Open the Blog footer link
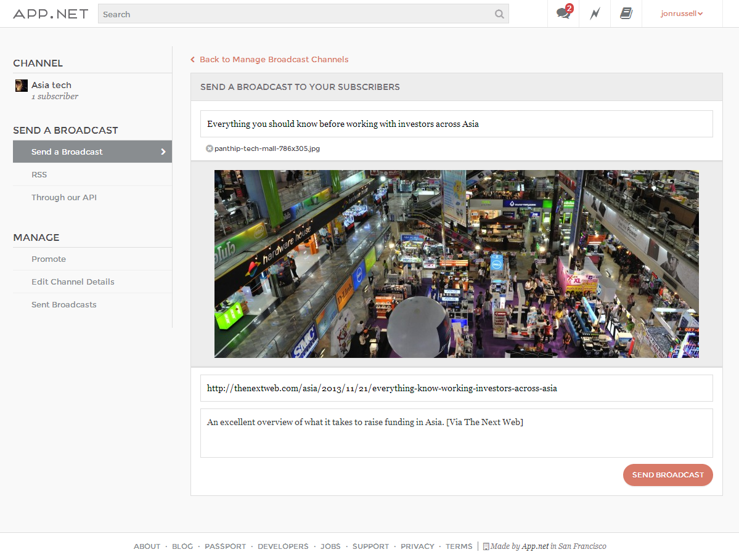 click(182, 546)
